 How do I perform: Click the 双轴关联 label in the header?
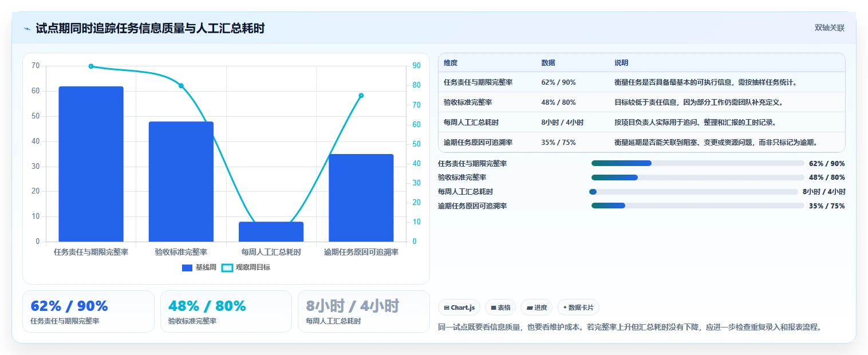830,27
